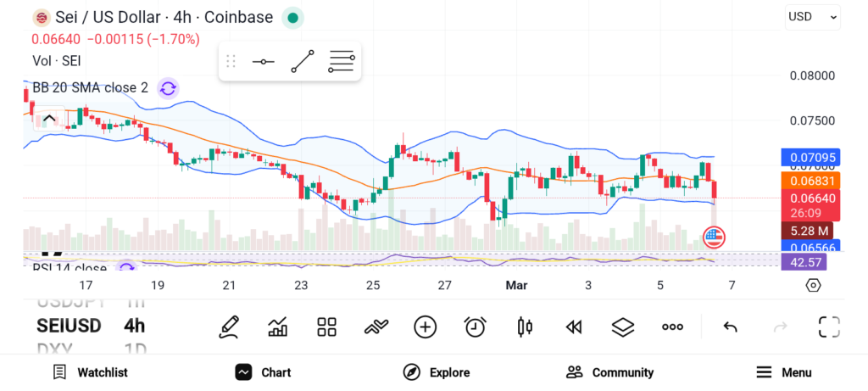Open the object tree layers icon
Viewport: 868px width, 391px height.
[x=623, y=327]
